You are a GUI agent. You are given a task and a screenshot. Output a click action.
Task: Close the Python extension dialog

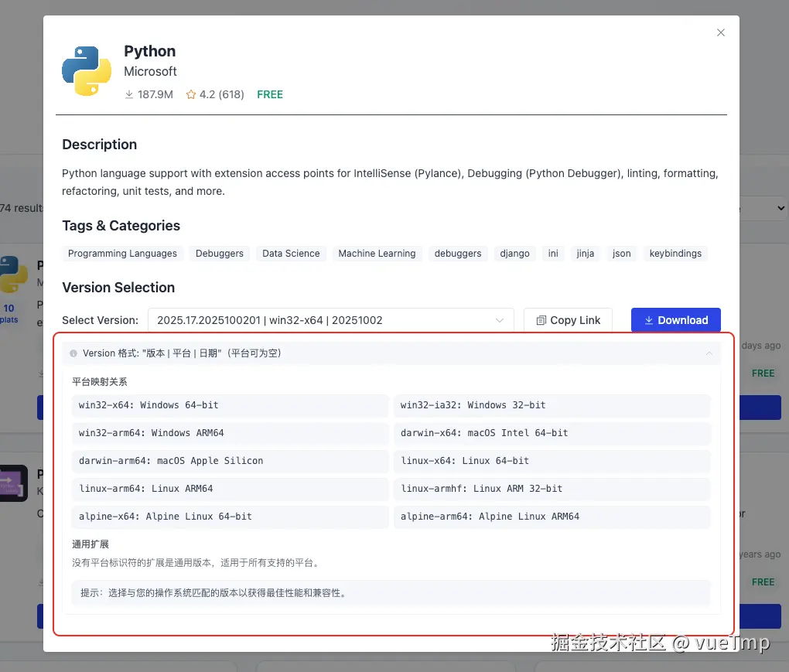point(721,32)
